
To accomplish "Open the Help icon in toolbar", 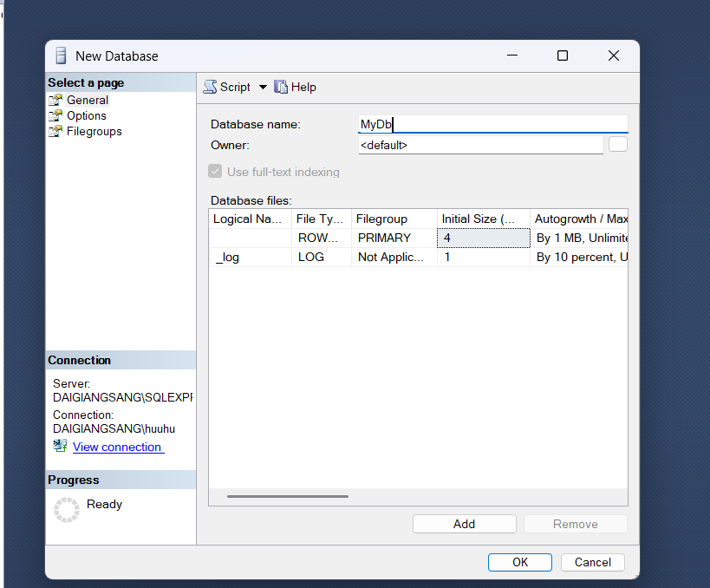I will tap(281, 87).
